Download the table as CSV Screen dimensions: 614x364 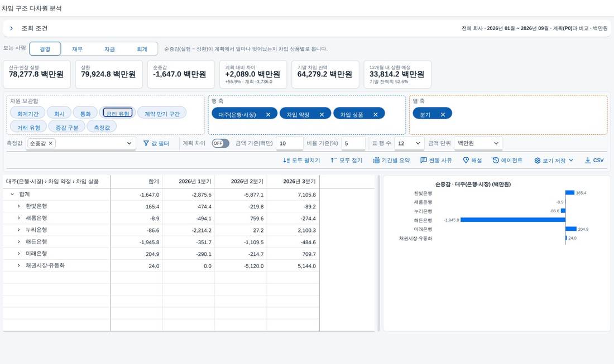594,161
